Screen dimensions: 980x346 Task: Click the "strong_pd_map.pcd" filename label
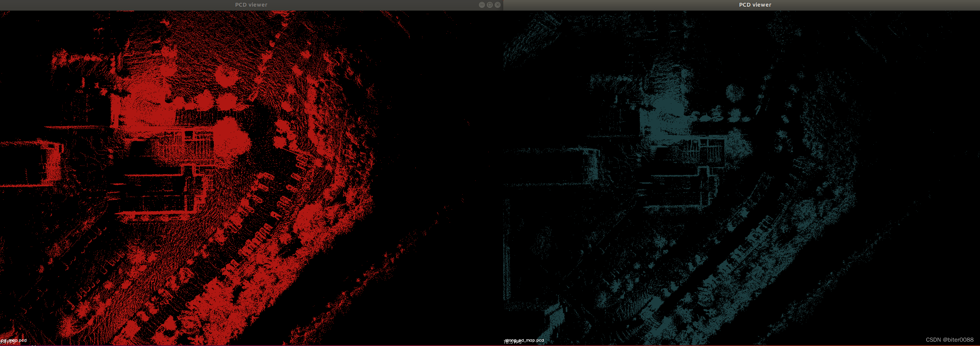coord(524,340)
